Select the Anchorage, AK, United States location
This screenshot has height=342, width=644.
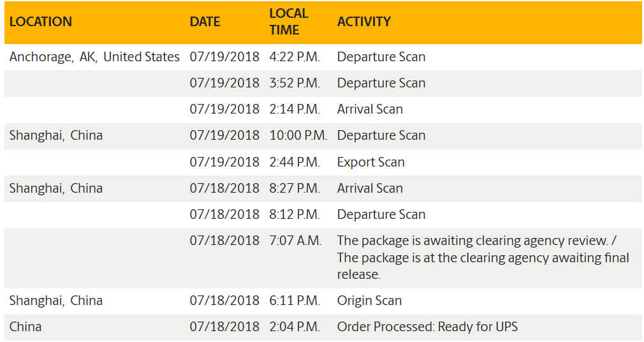pos(94,57)
